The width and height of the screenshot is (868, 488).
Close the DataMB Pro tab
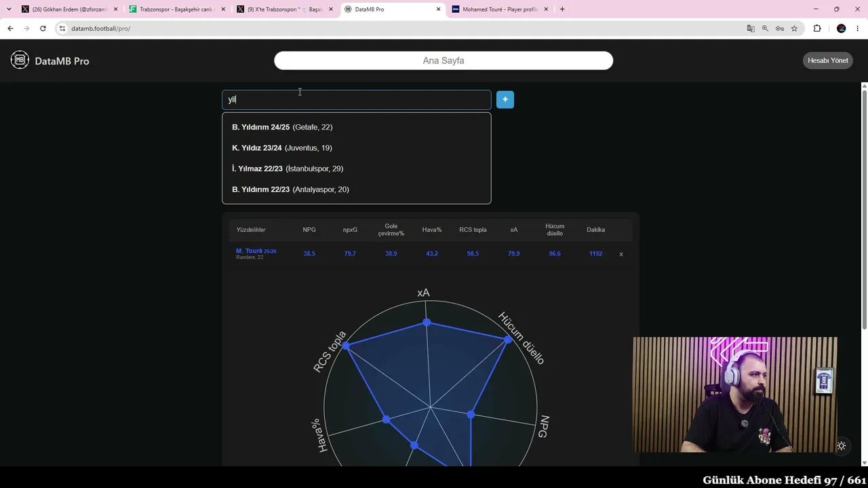click(x=438, y=9)
